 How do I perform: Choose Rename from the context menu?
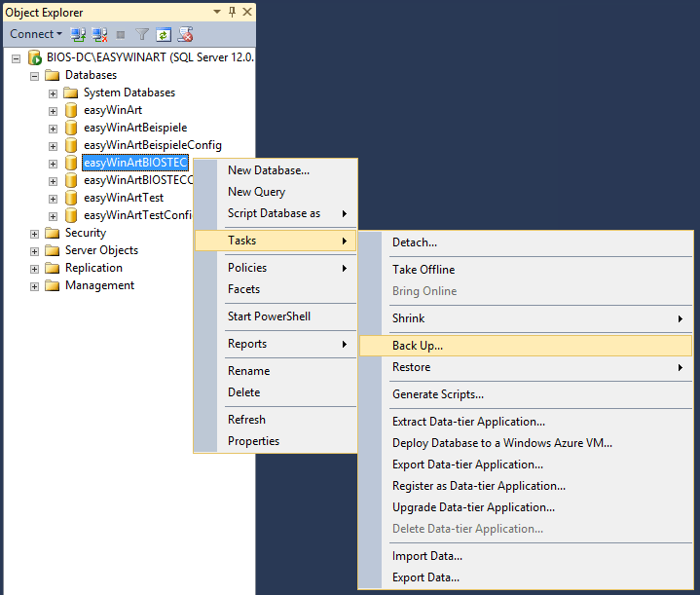tap(276, 371)
